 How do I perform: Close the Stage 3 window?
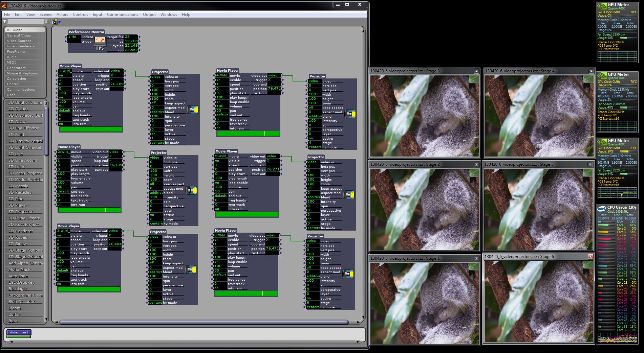click(476, 71)
